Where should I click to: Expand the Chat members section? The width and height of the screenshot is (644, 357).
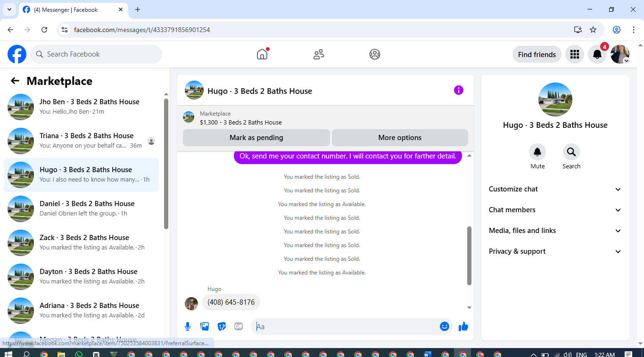click(x=555, y=210)
